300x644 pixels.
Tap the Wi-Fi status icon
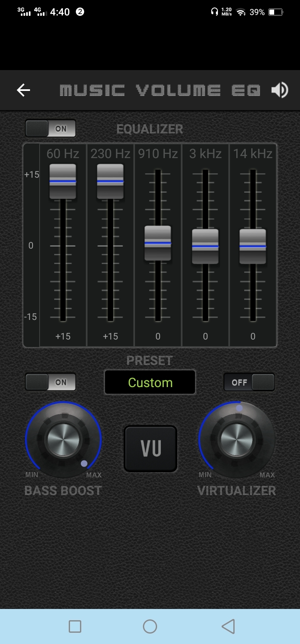point(241,12)
